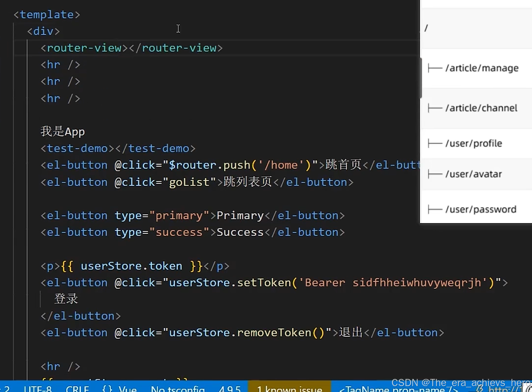Select the /article/manage route entry
Image resolution: width=532 pixels, height=392 pixels.
pos(476,68)
